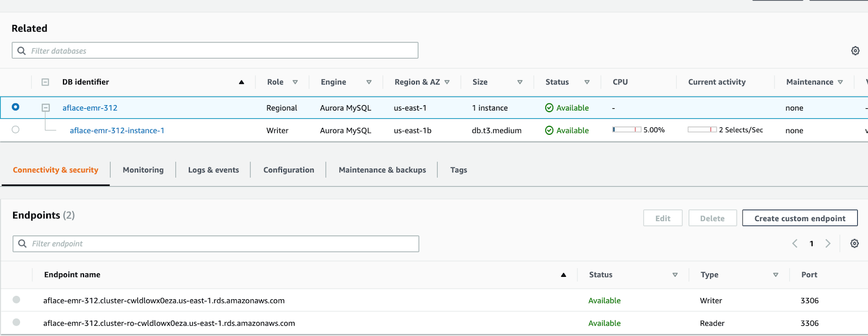Open the Maintenance column sort dropdown
Image resolution: width=868 pixels, height=336 pixels.
tap(840, 82)
